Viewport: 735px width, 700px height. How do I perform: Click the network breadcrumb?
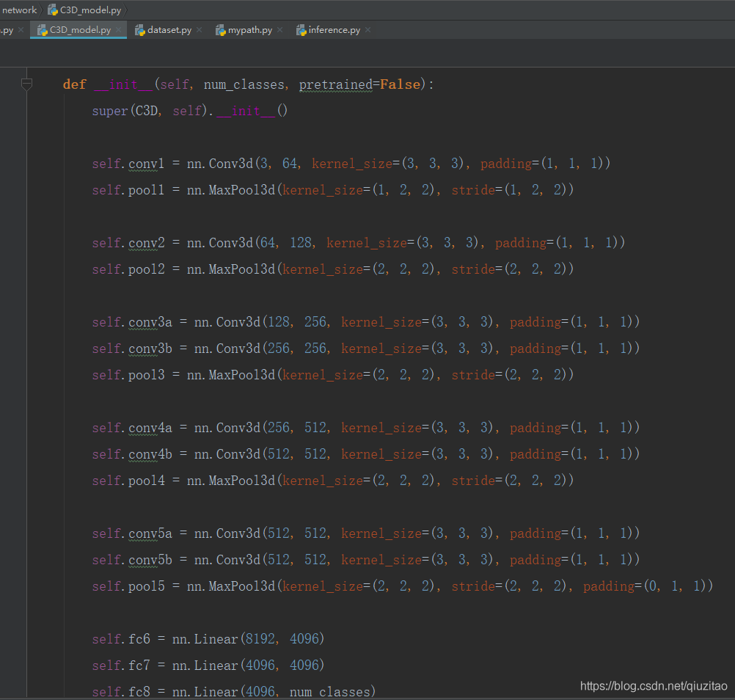(x=19, y=10)
